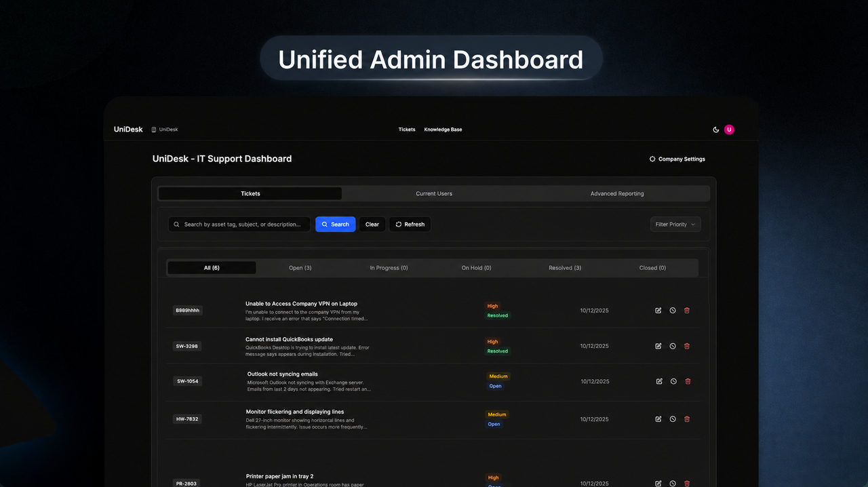This screenshot has height=487, width=868.
Task: Click asset tag B989hhhh
Action: (x=187, y=311)
